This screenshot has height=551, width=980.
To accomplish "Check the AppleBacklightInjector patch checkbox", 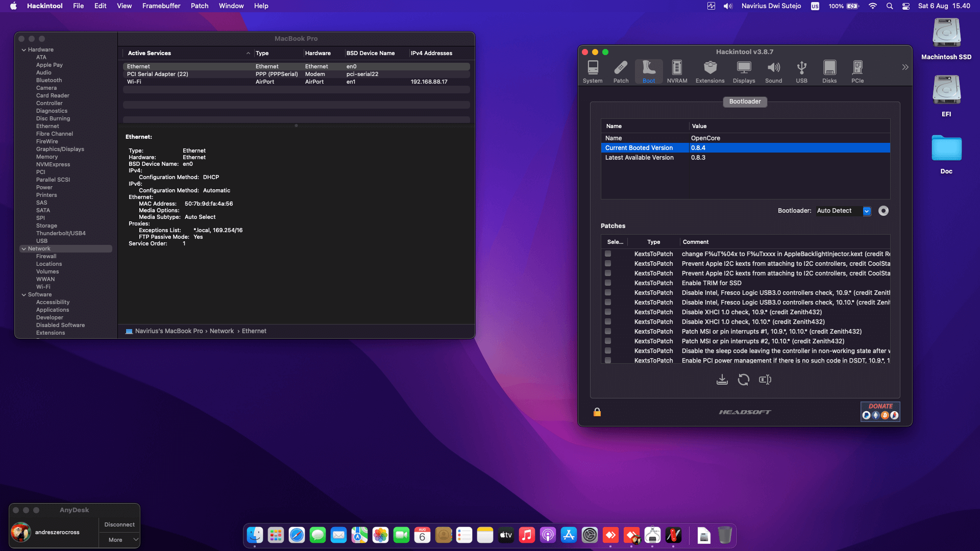I will coord(607,254).
